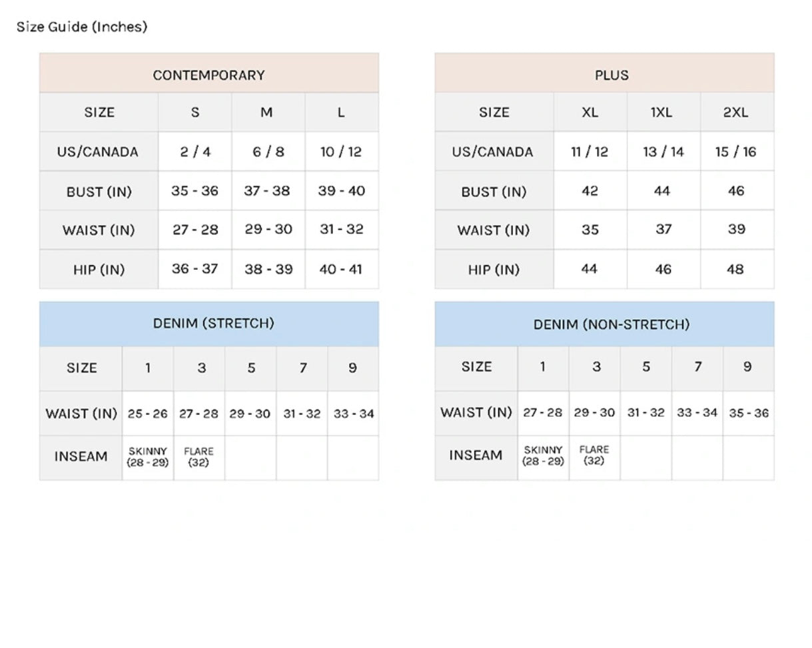Select the 2XL size column header
Viewport: 812px width, 648px height.
coord(735,112)
